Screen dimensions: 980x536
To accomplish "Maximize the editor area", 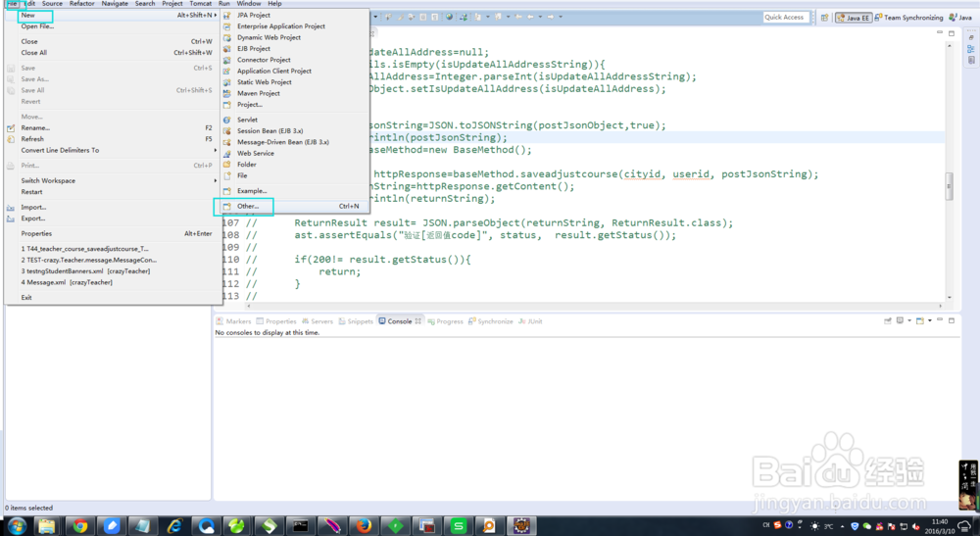I will tap(952, 33).
